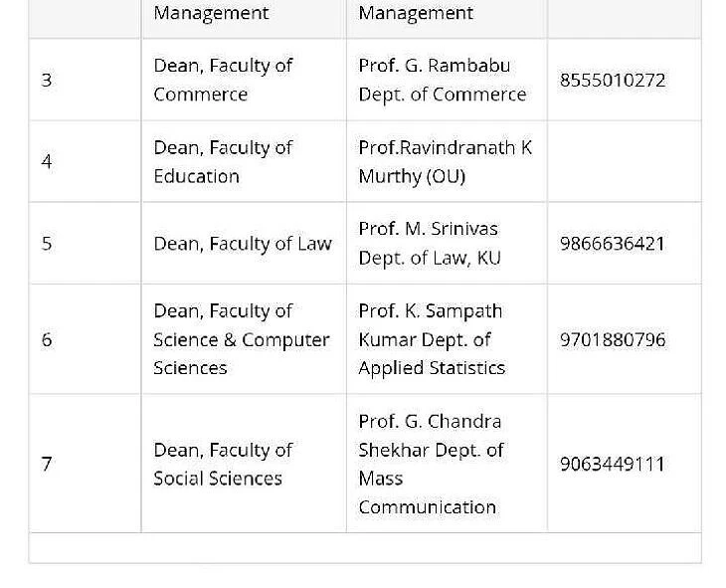Click Prof. K. Sampath Kumar cell

click(447, 339)
